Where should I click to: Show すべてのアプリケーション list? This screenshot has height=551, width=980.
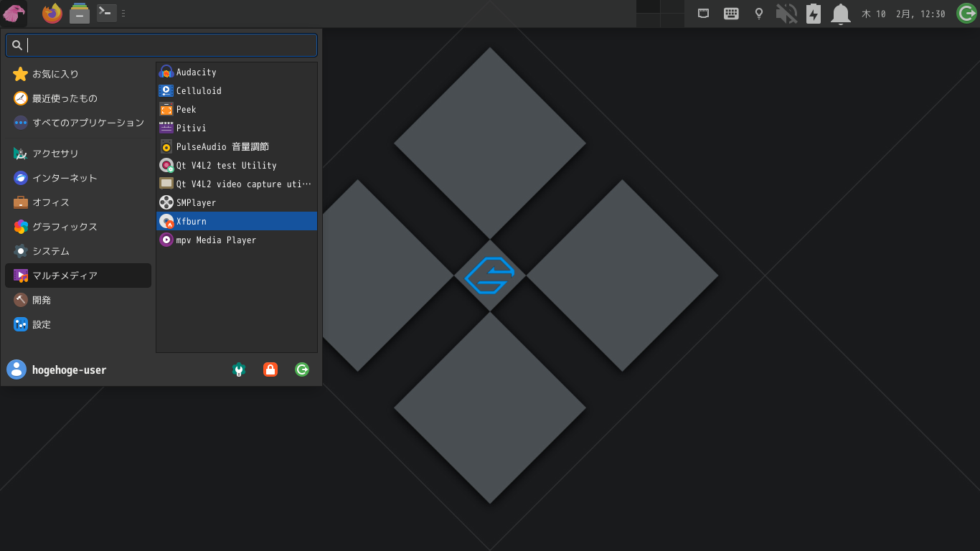click(x=78, y=123)
